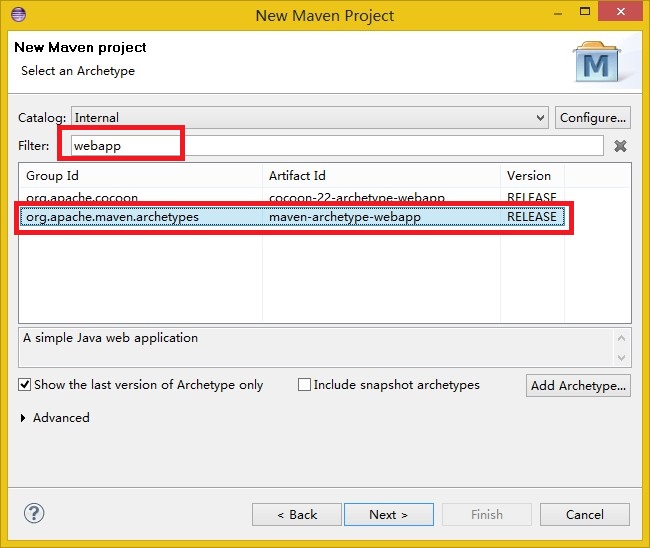Screen dimensions: 650x548
Task: Click cocoon-22-archetype-webapp artifact cell
Action: 357,198
